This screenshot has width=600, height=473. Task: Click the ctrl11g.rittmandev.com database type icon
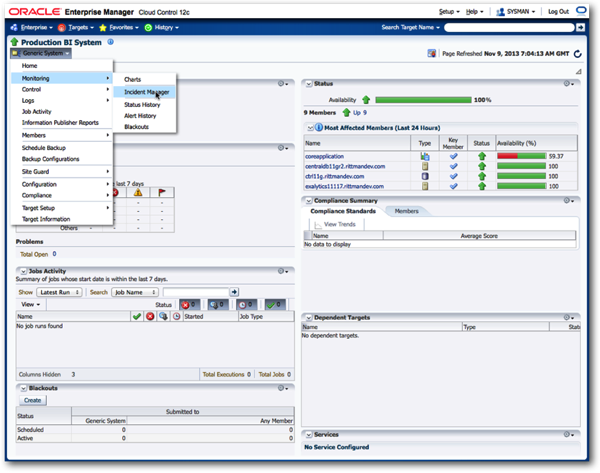pos(425,176)
